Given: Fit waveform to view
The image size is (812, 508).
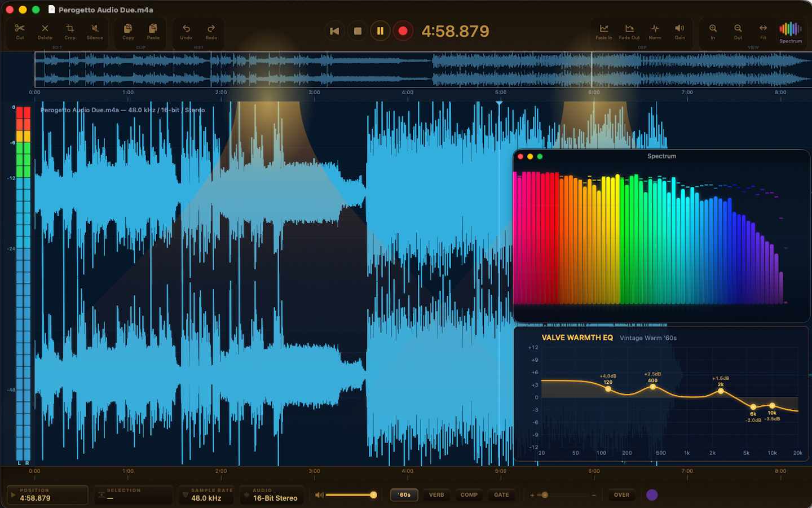Looking at the screenshot, I should click(x=763, y=31).
